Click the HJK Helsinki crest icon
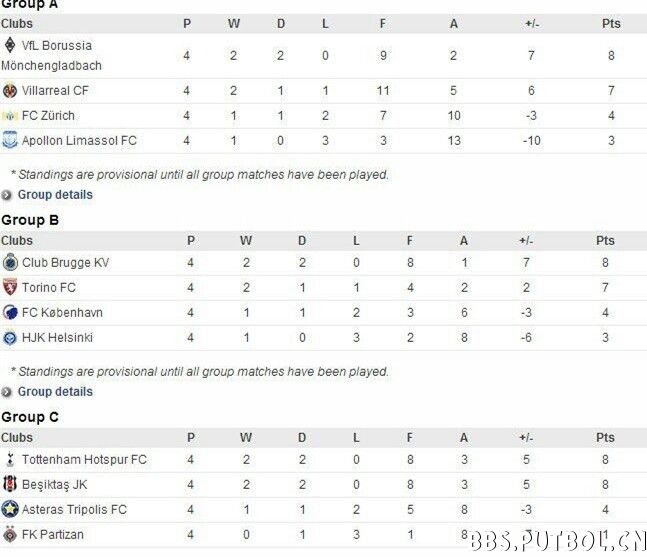 tap(10, 338)
